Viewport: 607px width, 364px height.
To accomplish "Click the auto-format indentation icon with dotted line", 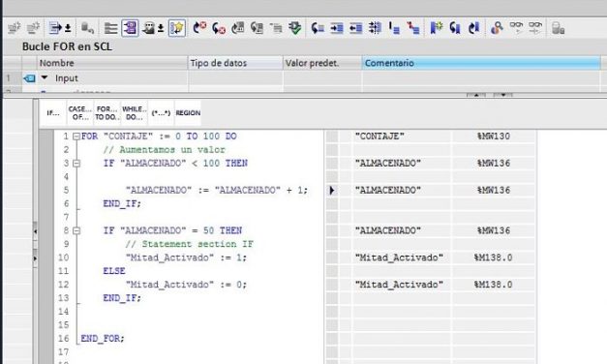I will (x=375, y=28).
